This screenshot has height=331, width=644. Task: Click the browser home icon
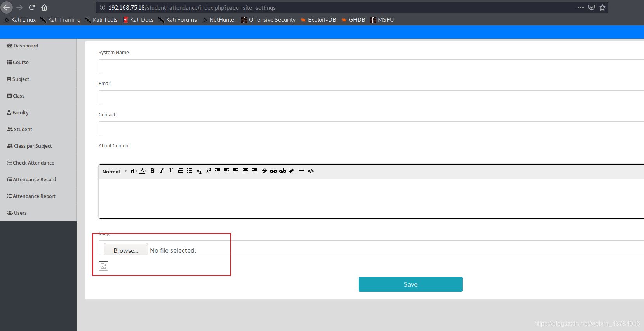click(44, 7)
